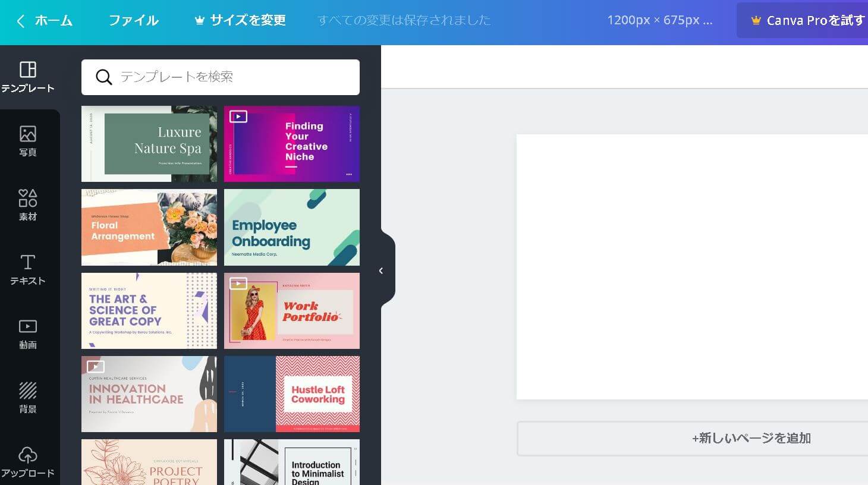
Task: Select the Finding Your Creative Niche template
Action: coord(292,144)
